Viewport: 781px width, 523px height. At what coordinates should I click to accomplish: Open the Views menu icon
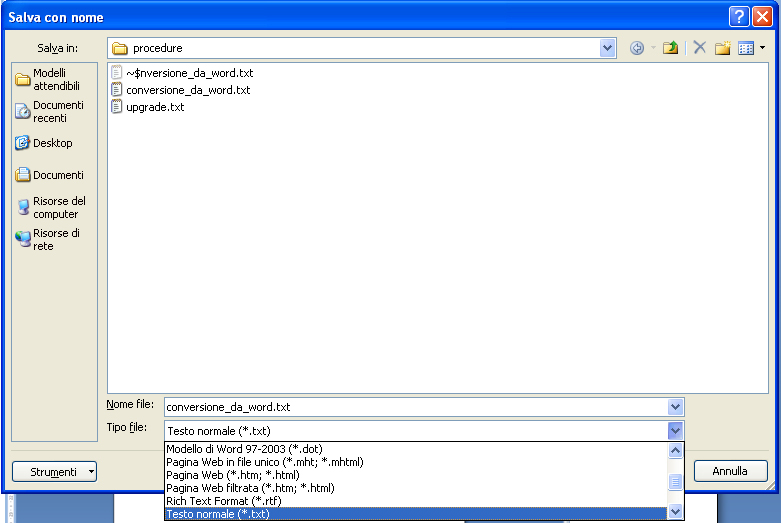coord(746,48)
